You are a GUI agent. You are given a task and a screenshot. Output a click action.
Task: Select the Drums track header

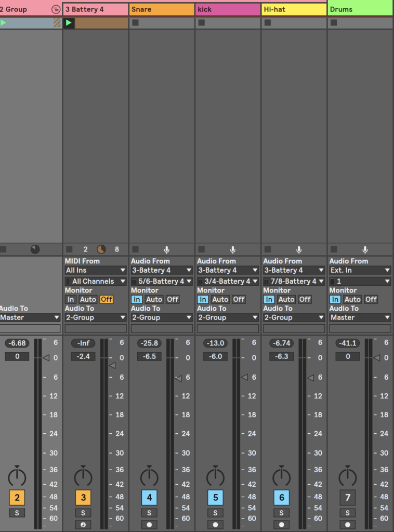click(x=360, y=9)
